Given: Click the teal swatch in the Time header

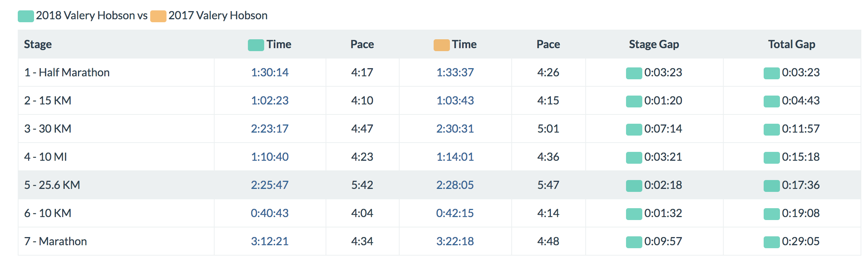Looking at the screenshot, I should [256, 45].
